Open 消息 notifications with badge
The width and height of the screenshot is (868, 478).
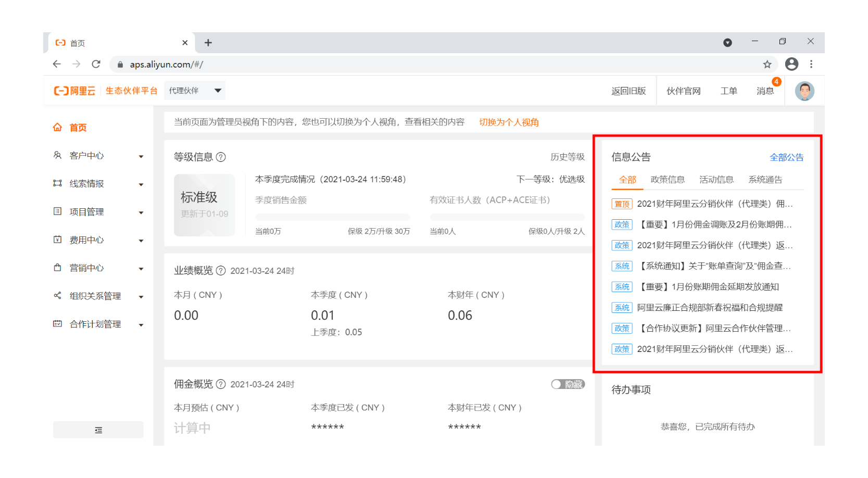[x=765, y=91]
